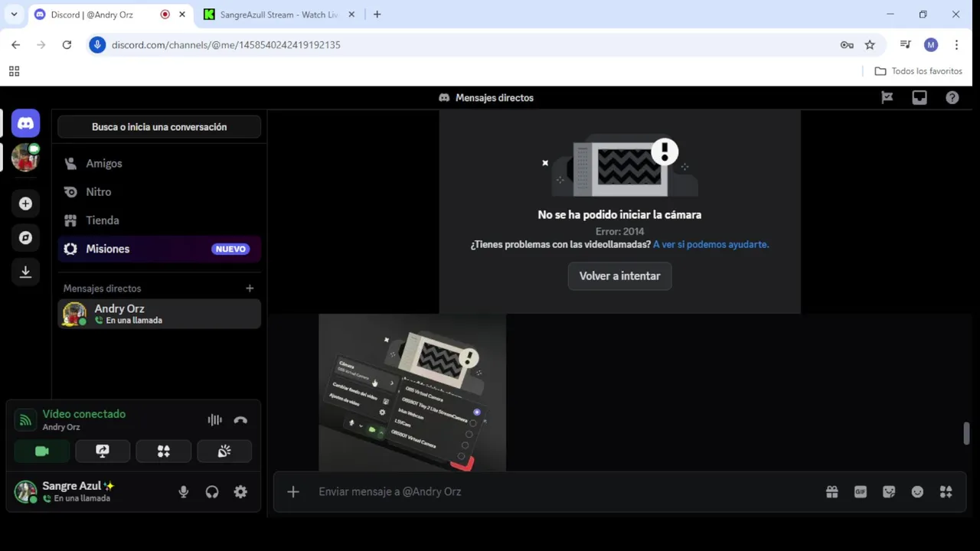Bookmark page with star icon
This screenshot has width=980, height=551.
(870, 45)
